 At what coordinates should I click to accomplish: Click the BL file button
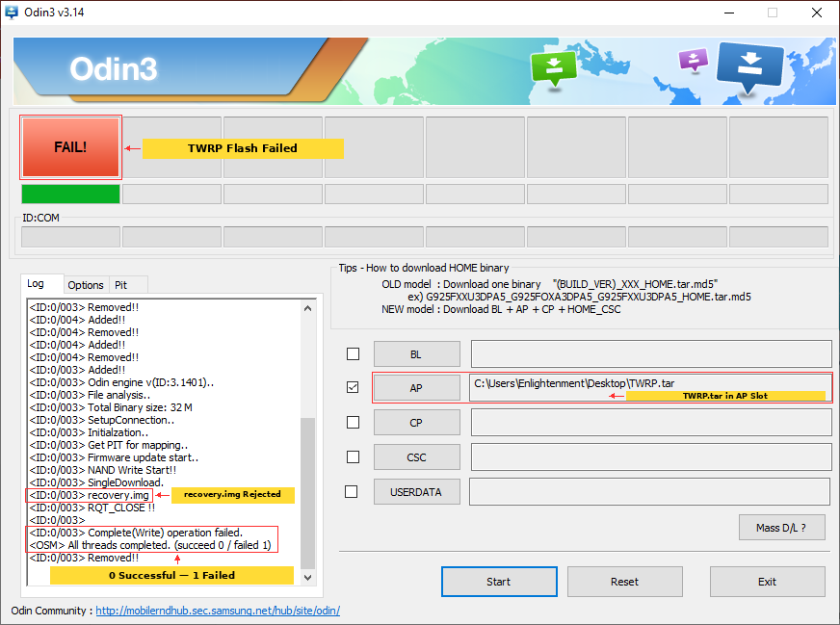[416, 354]
